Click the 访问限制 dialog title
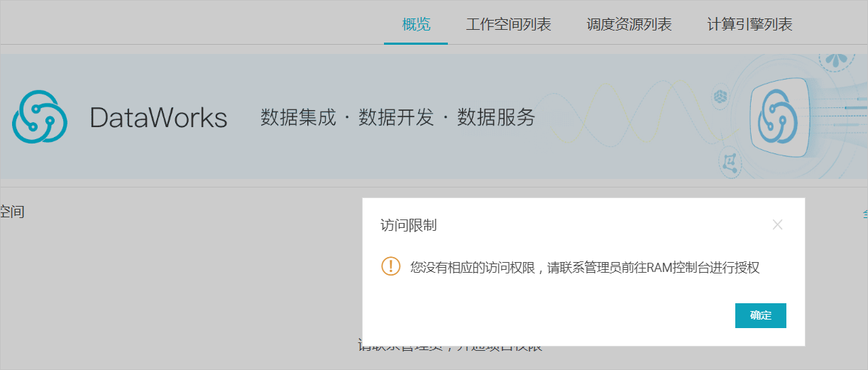Viewport: 868px width, 370px height. point(409,226)
